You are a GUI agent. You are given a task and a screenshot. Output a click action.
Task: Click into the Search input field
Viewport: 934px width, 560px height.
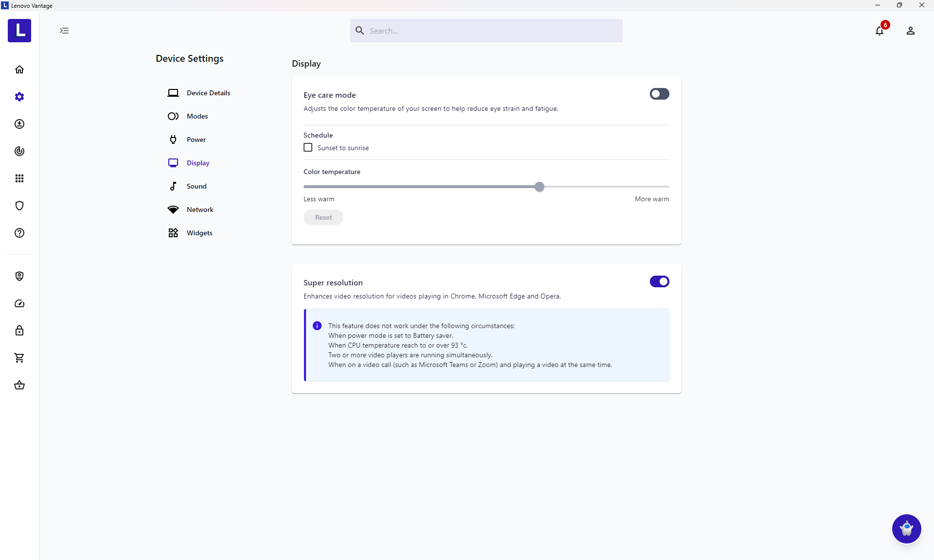491,31
